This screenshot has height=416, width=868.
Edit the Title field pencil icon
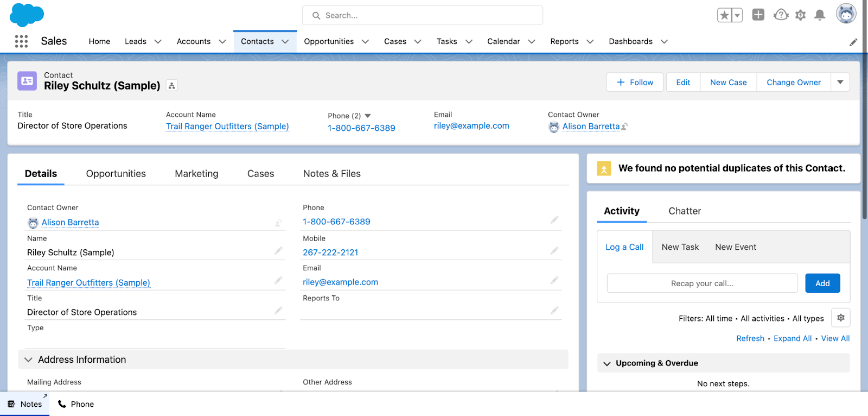pos(278,311)
